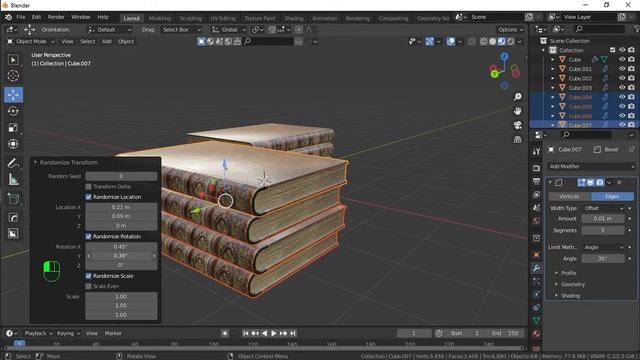This screenshot has width=640, height=360.
Task: Switch to rendered viewport shading
Action: pos(511,42)
